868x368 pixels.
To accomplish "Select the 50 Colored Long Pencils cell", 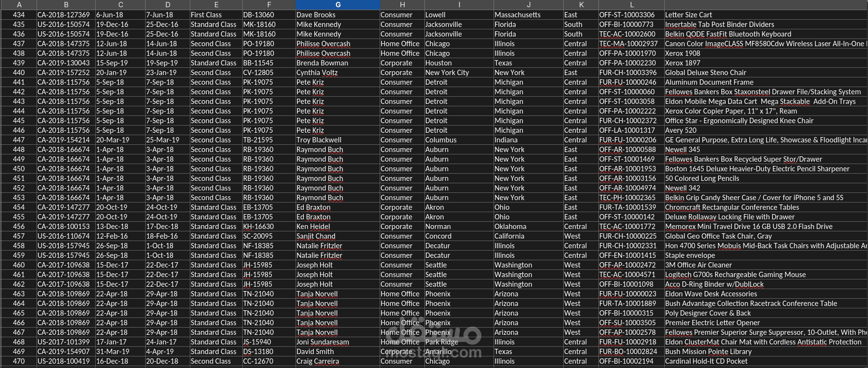I will click(766, 178).
